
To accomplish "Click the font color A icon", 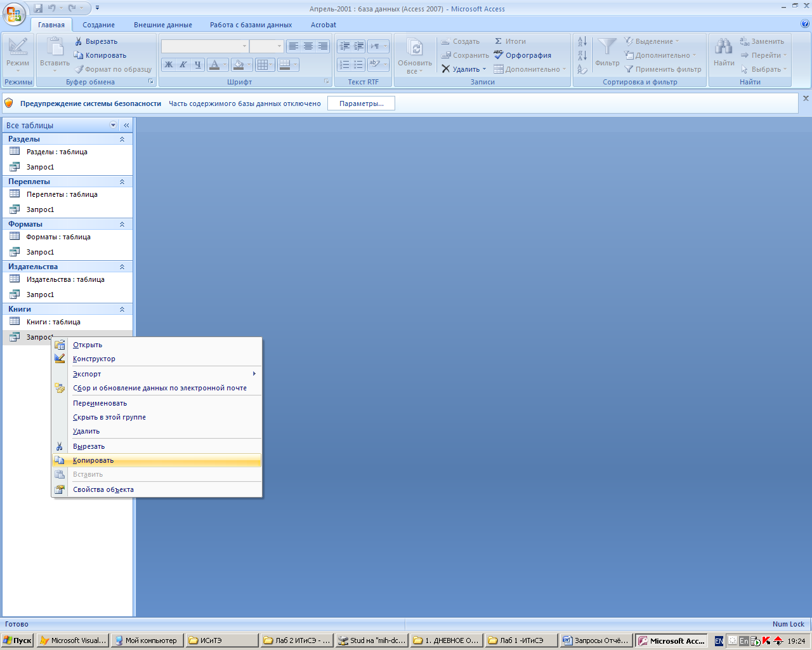I will pyautogui.click(x=214, y=64).
